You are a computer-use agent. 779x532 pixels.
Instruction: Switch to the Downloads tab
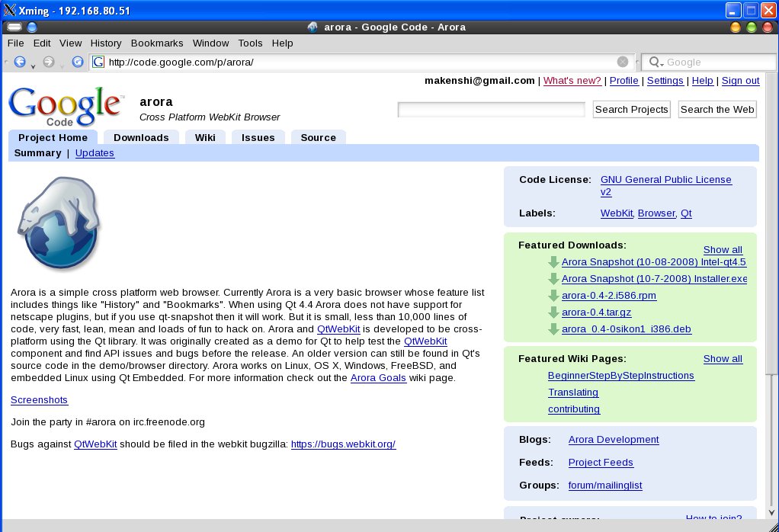tap(141, 138)
